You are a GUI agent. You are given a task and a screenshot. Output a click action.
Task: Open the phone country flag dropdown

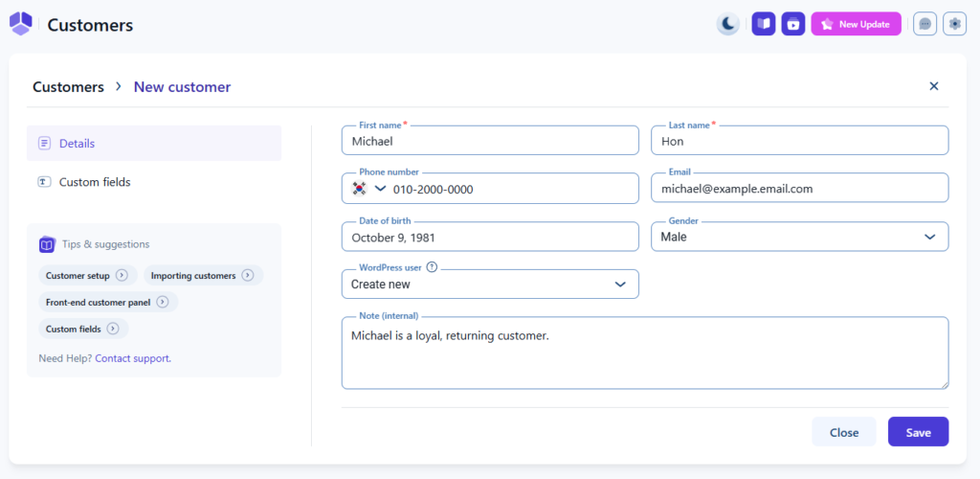[x=368, y=189]
